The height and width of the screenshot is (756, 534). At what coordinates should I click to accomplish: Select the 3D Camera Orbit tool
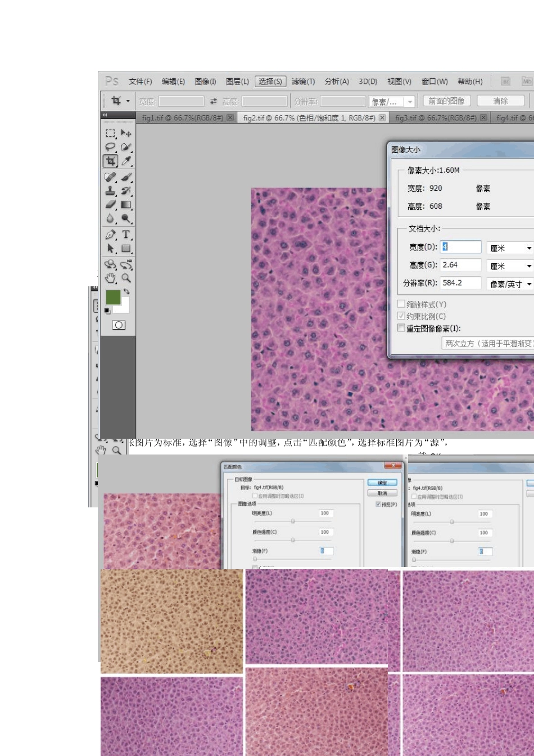tap(126, 264)
